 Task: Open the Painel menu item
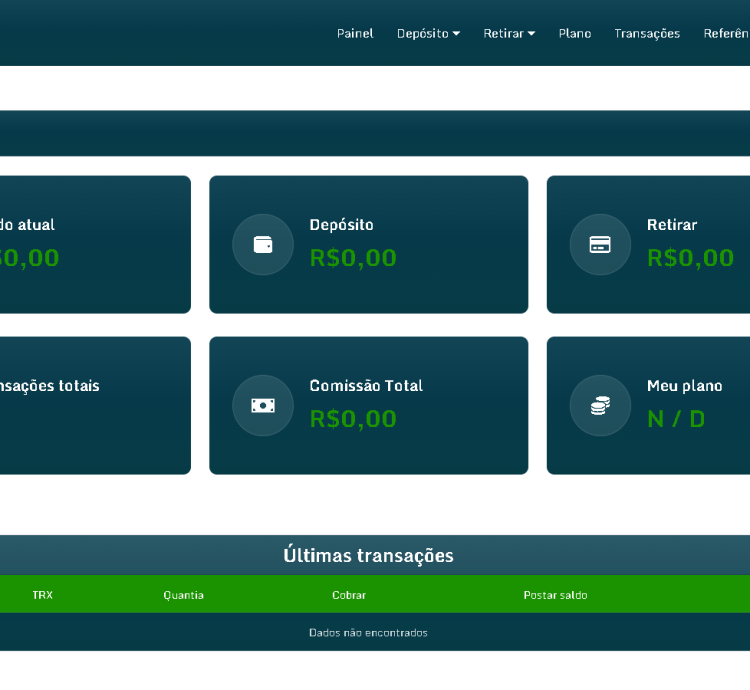pos(355,33)
